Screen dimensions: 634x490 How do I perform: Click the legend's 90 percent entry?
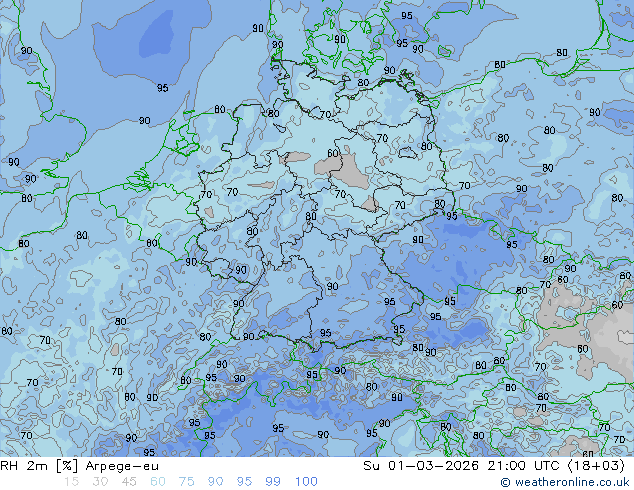[x=216, y=482]
